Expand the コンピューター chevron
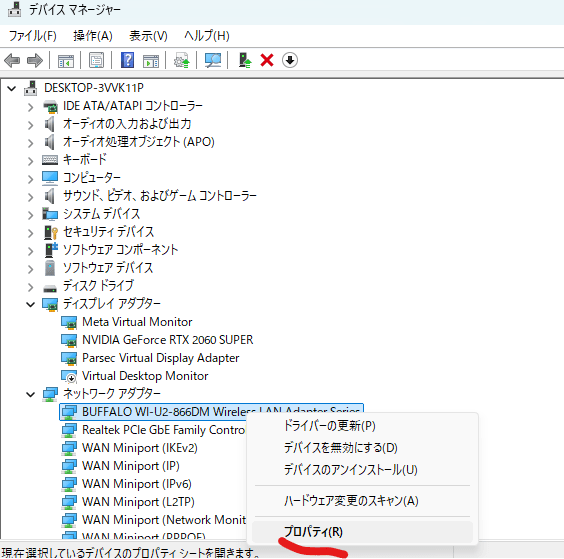The height and width of the screenshot is (559, 564). (x=31, y=179)
